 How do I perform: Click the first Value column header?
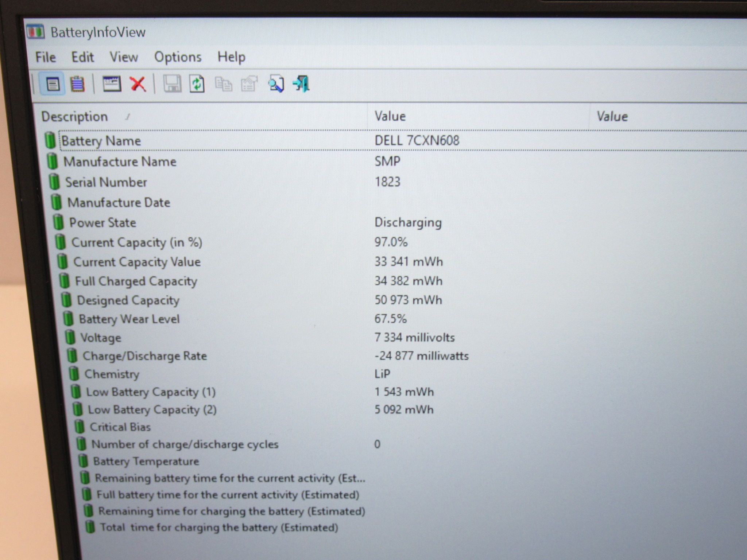pos(479,117)
